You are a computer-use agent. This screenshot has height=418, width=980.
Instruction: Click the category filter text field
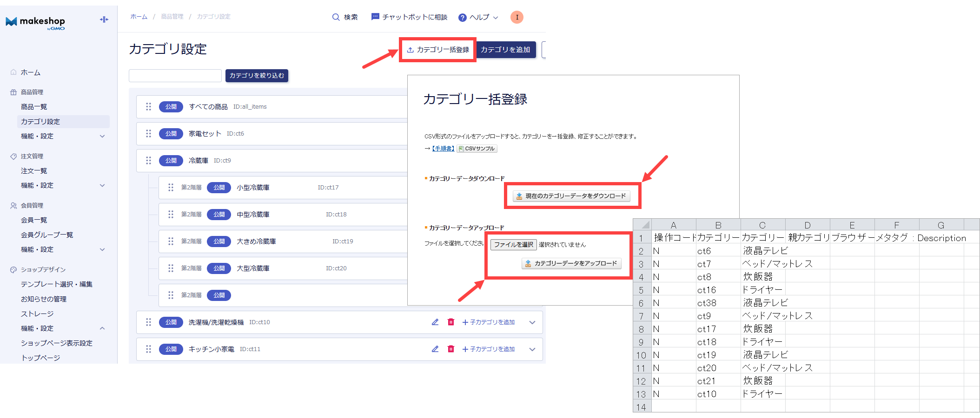point(175,76)
